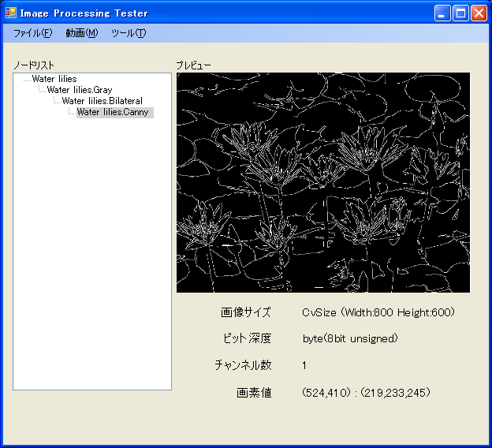Image resolution: width=492 pixels, height=448 pixels.
Task: Open the ファイル(F) menu
Action: 32,33
